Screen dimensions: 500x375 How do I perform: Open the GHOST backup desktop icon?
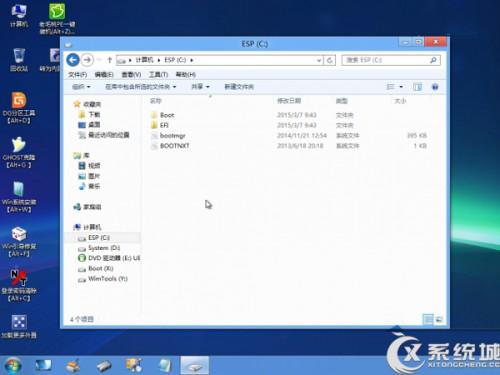point(19,152)
